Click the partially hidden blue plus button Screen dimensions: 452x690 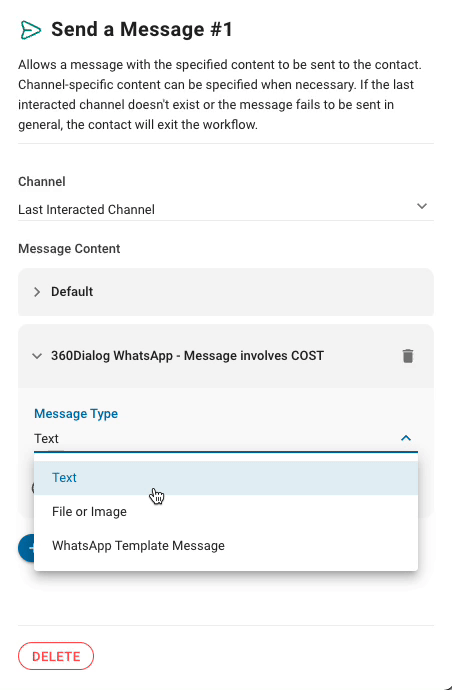click(x=26, y=548)
